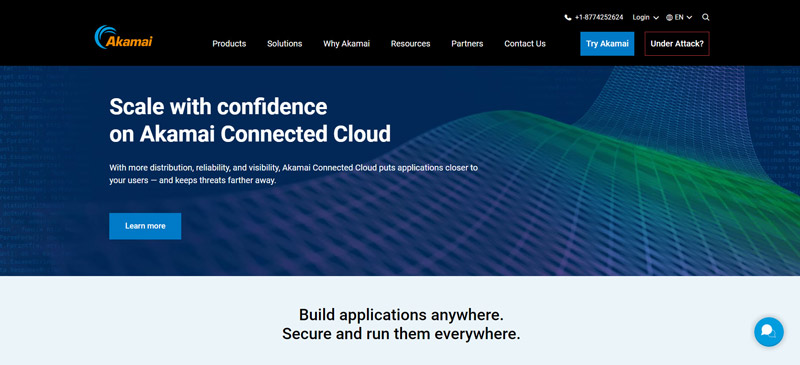Click the Learn more button
The width and height of the screenshot is (800, 365).
(x=145, y=226)
